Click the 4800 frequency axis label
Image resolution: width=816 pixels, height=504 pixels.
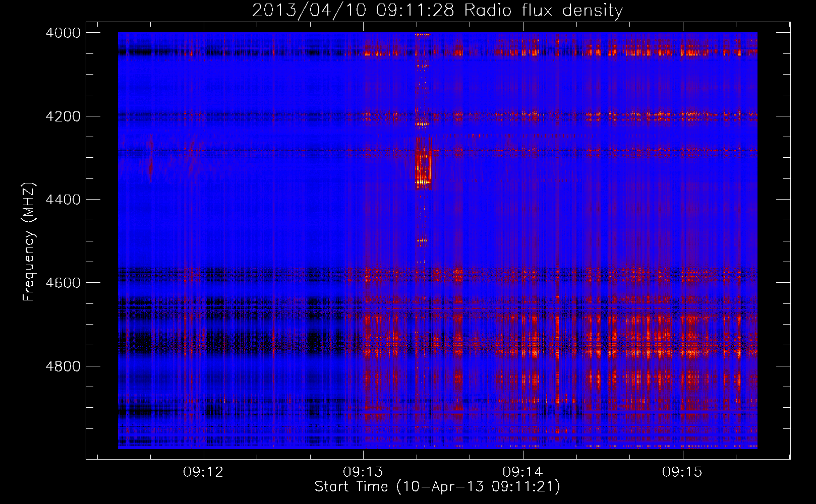[63, 366]
